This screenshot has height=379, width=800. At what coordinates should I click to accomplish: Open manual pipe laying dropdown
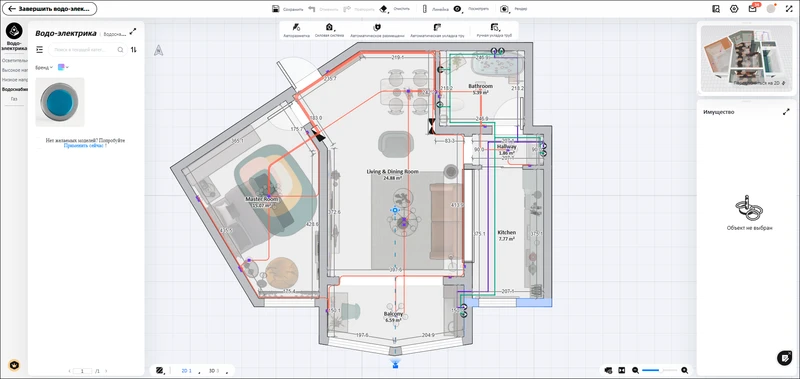(x=495, y=28)
